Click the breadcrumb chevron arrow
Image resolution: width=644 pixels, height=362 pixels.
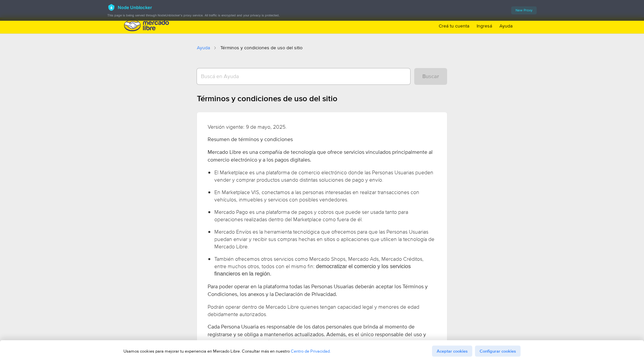pyautogui.click(x=215, y=48)
